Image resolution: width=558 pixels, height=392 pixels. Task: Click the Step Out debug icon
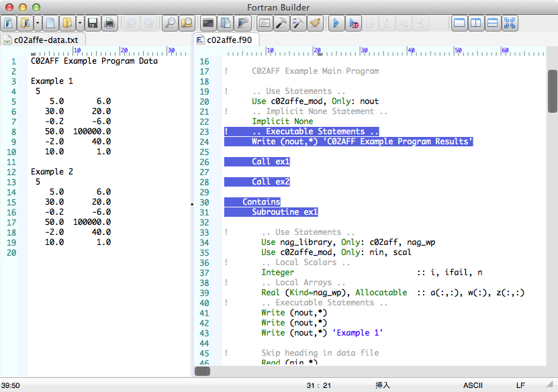[404, 23]
